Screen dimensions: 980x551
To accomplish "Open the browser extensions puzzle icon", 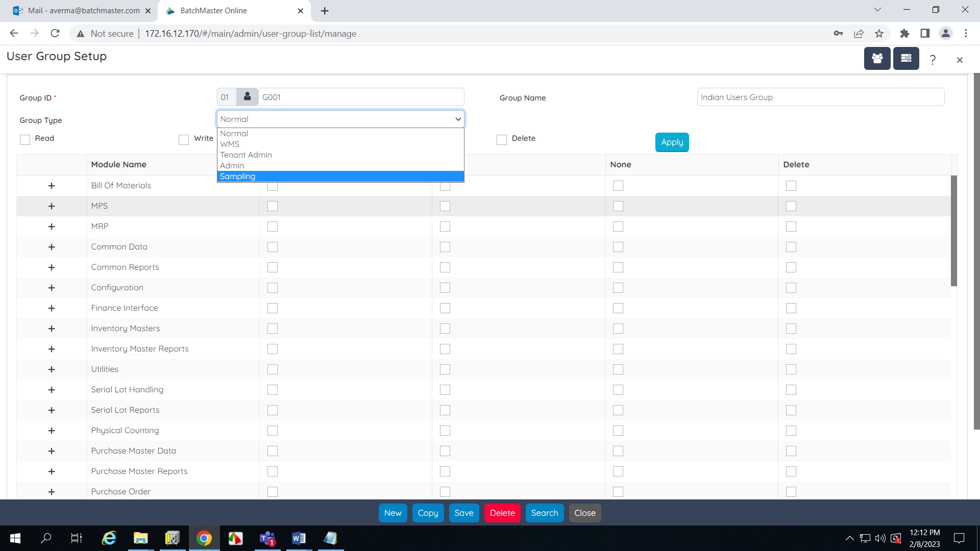I will [904, 34].
